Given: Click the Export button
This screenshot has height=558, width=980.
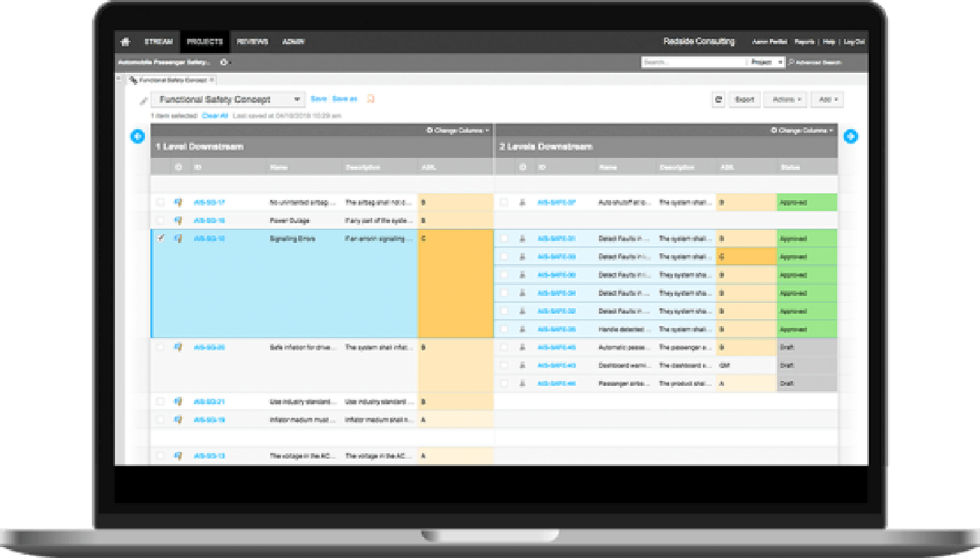Looking at the screenshot, I should 745,99.
